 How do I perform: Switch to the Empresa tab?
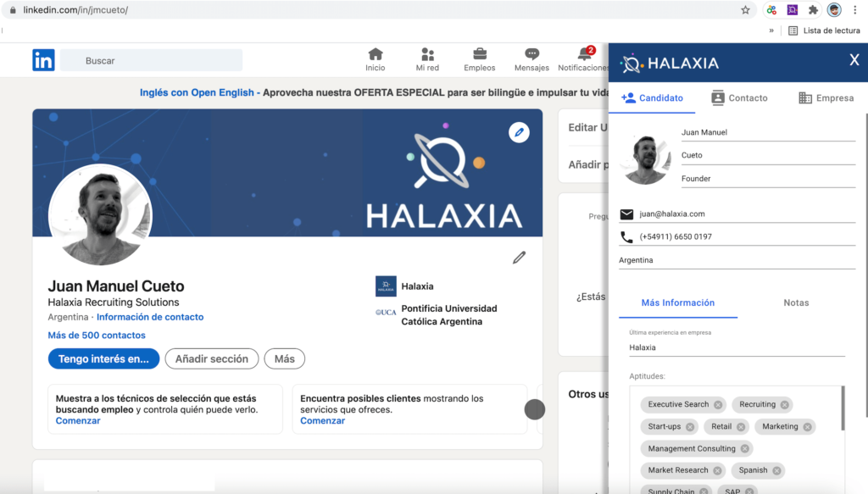click(826, 98)
